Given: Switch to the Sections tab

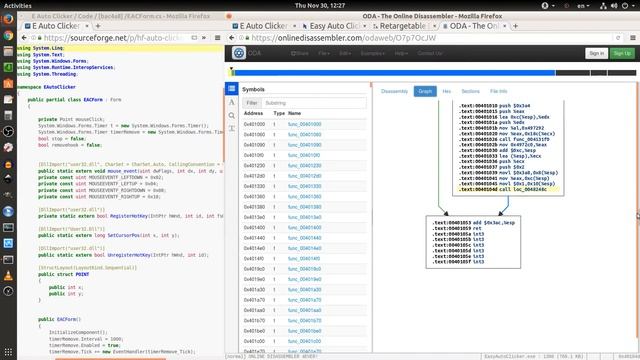Looking at the screenshot, I should point(470,91).
